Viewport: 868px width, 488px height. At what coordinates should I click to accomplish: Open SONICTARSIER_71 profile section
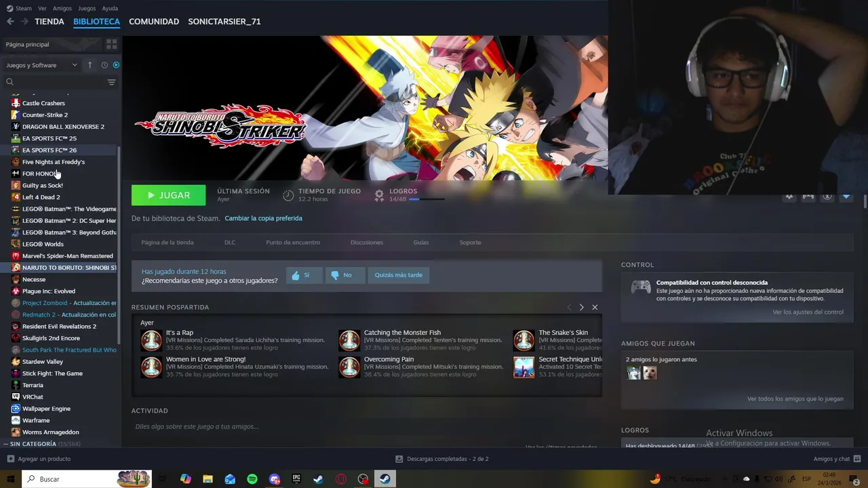coord(224,22)
